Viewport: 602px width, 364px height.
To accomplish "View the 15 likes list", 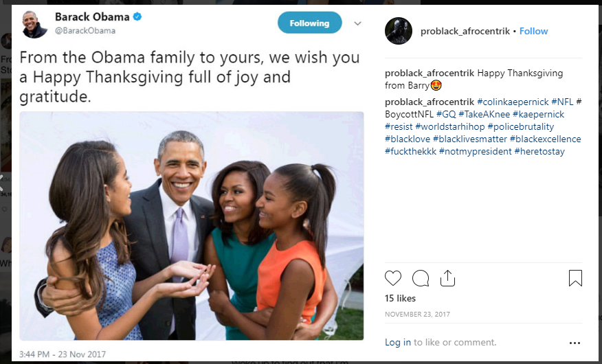I will (x=401, y=299).
